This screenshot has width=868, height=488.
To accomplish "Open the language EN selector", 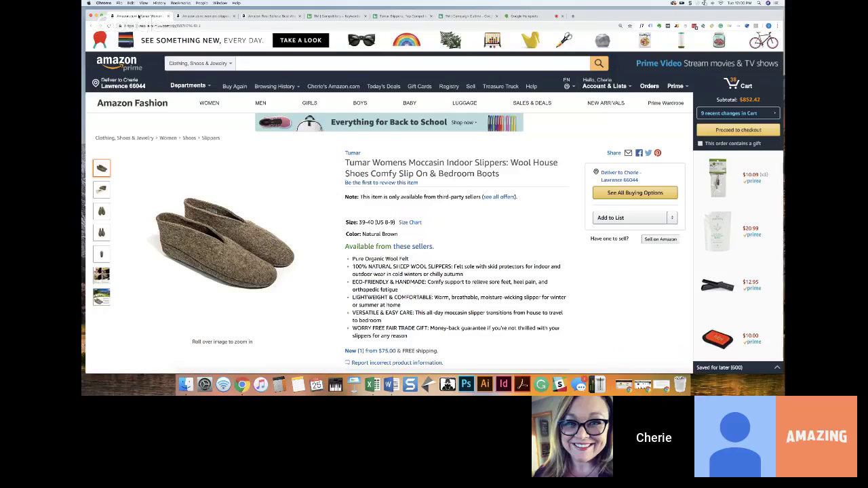I will click(x=566, y=83).
